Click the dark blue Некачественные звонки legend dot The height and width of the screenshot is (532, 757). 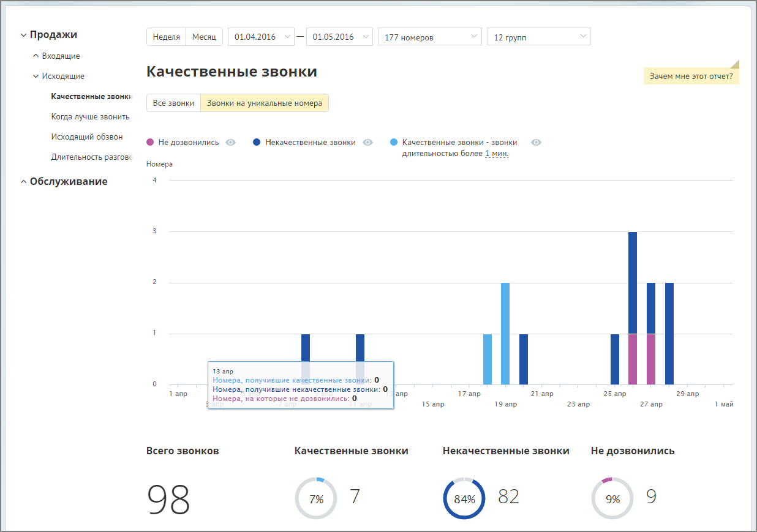tap(257, 142)
